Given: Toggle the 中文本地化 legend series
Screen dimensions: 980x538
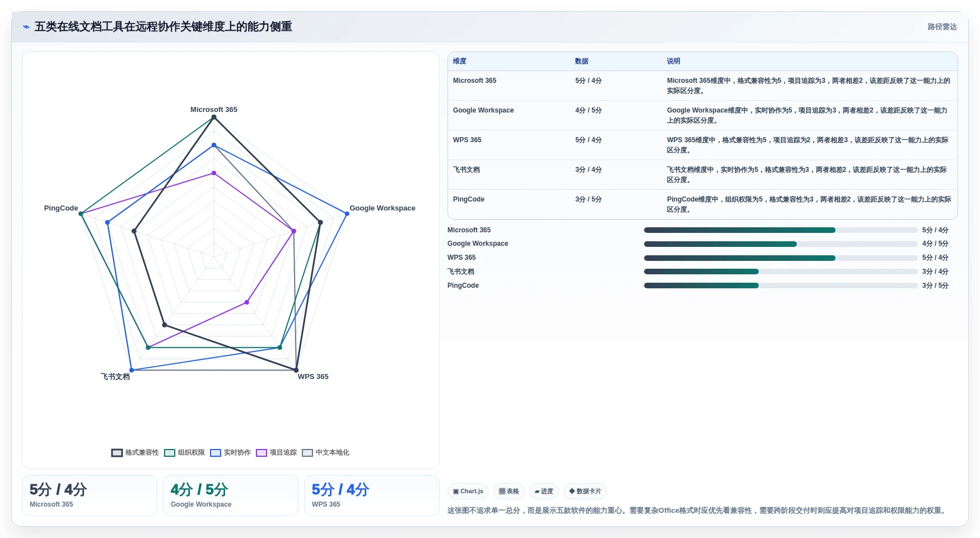Looking at the screenshot, I should point(325,452).
